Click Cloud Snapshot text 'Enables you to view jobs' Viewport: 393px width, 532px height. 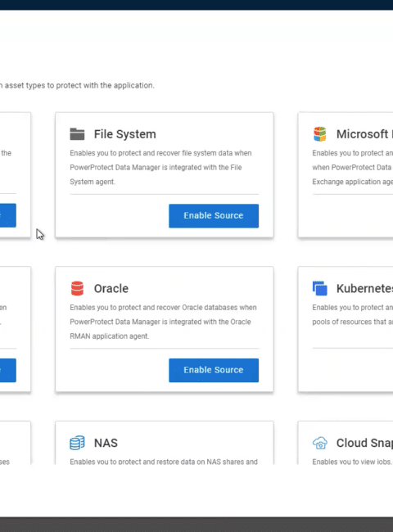[352, 462]
